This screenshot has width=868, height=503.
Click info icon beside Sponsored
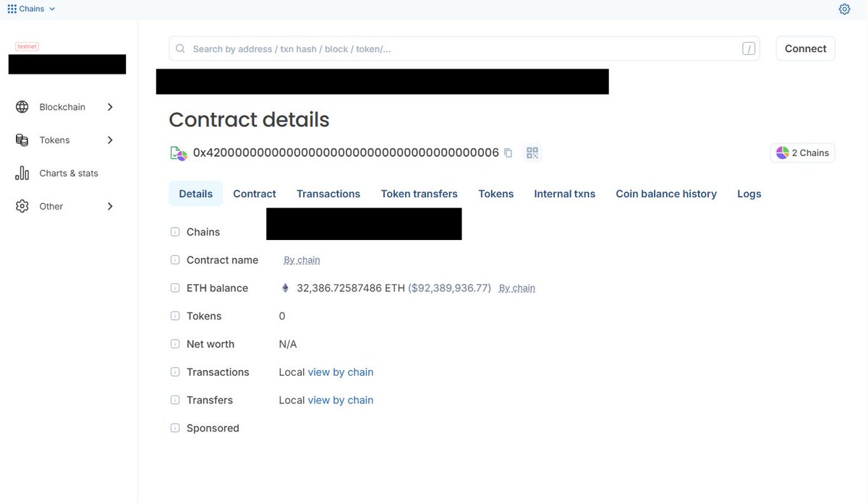pos(175,428)
